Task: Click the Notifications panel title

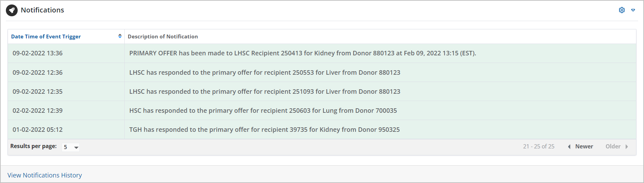Action: coord(42,10)
